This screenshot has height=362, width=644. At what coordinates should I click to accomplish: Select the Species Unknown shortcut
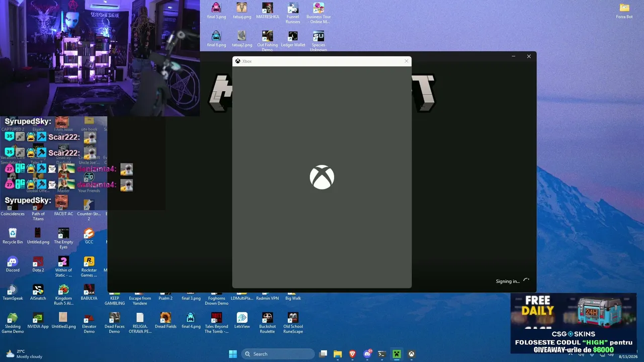tap(318, 41)
